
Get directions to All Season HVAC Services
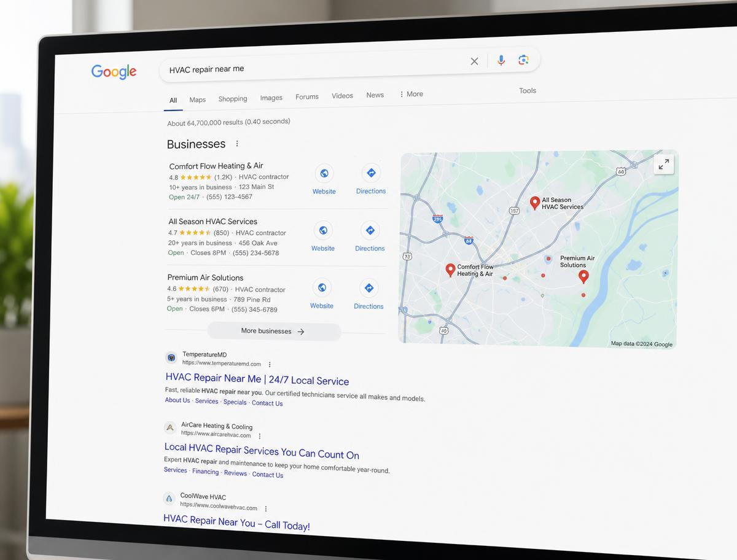click(x=370, y=230)
